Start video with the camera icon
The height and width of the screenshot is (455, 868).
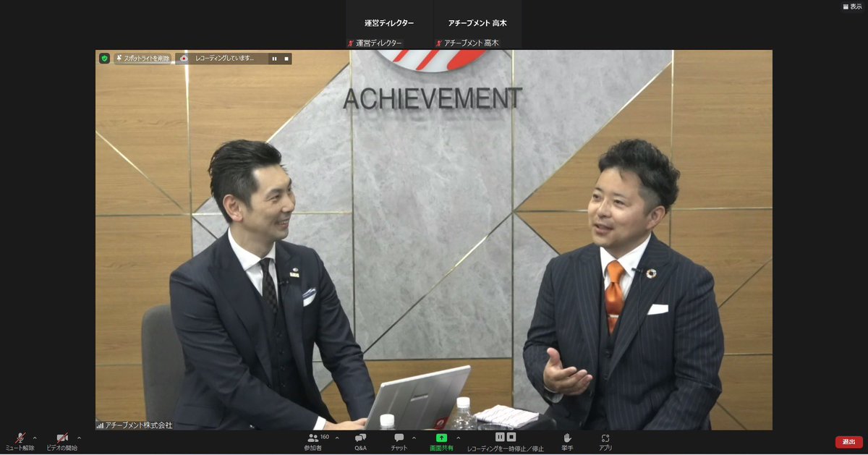coord(62,438)
